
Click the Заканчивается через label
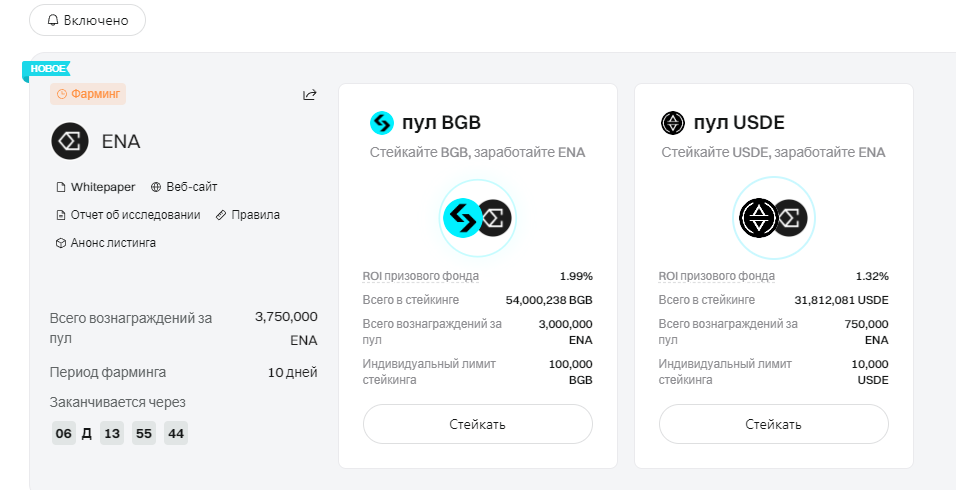pos(118,403)
